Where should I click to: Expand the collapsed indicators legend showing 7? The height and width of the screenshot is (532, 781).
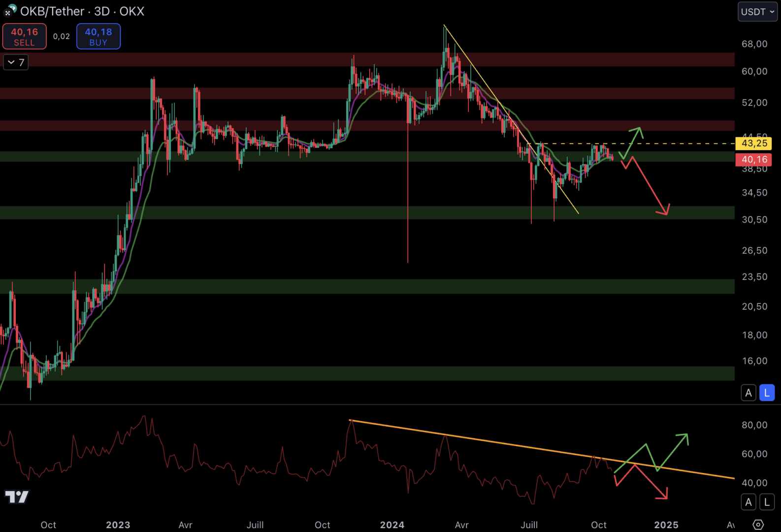(16, 63)
